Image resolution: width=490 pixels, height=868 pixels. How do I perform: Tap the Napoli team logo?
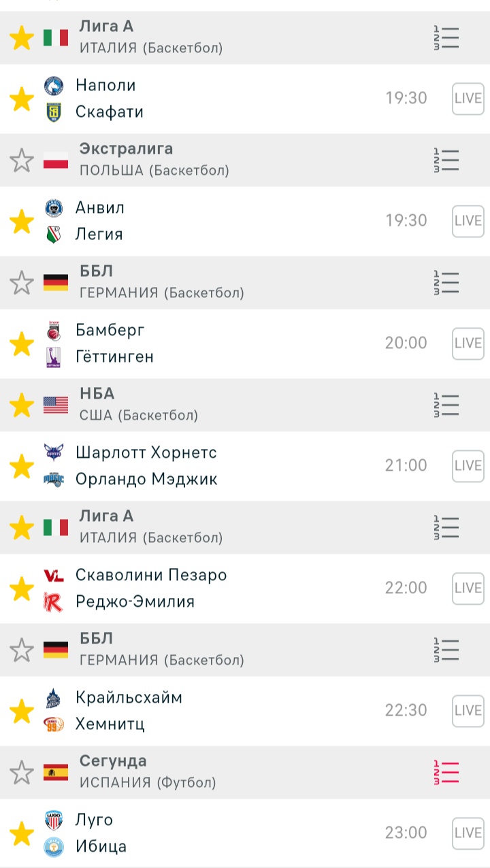[x=53, y=86]
